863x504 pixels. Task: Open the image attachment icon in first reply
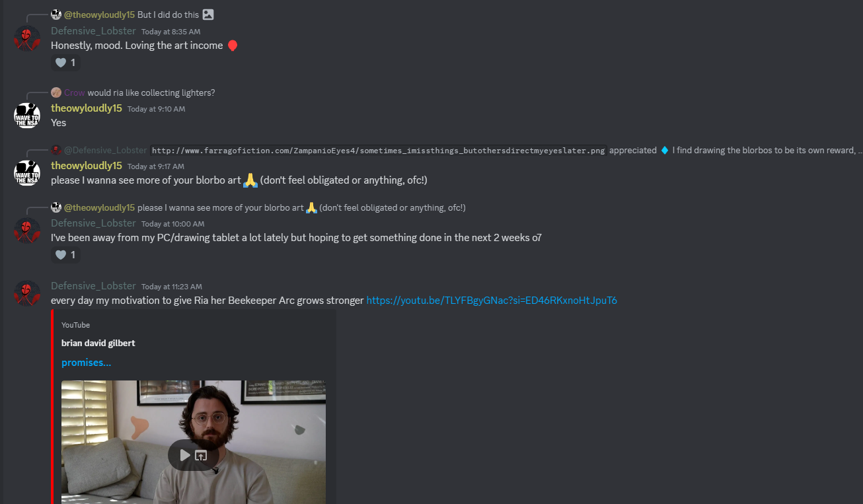point(208,15)
